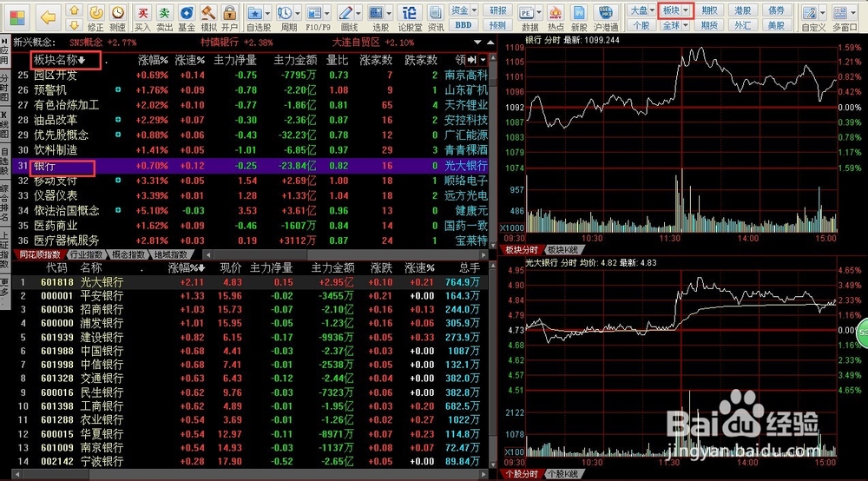Select the 平安银行 stock row
Image resolution: width=868 pixels, height=481 pixels.
click(x=250, y=296)
